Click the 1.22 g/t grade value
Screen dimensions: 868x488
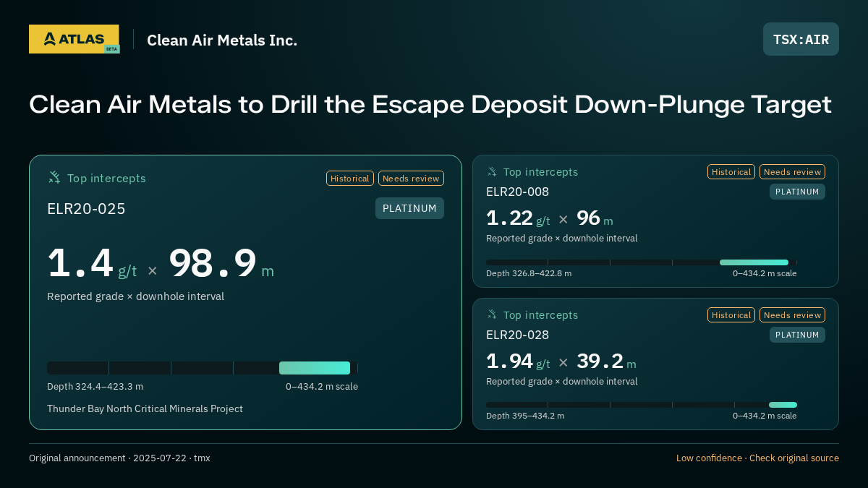pyautogui.click(x=518, y=218)
